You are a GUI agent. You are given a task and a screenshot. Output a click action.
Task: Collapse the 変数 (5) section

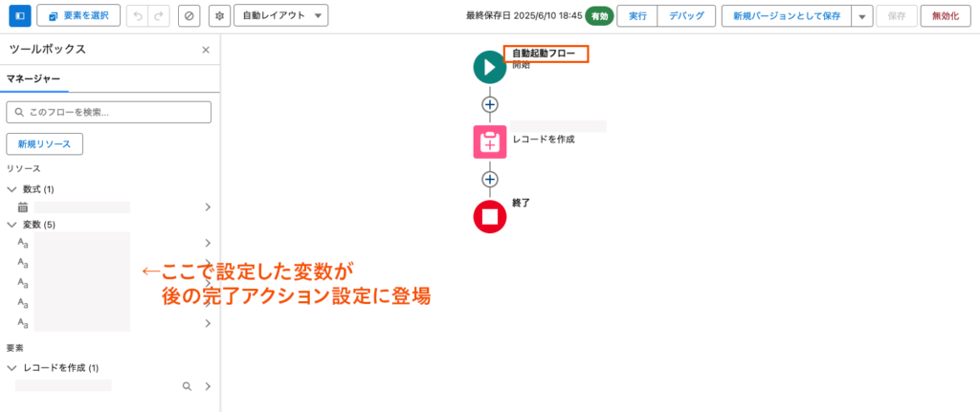click(x=12, y=225)
